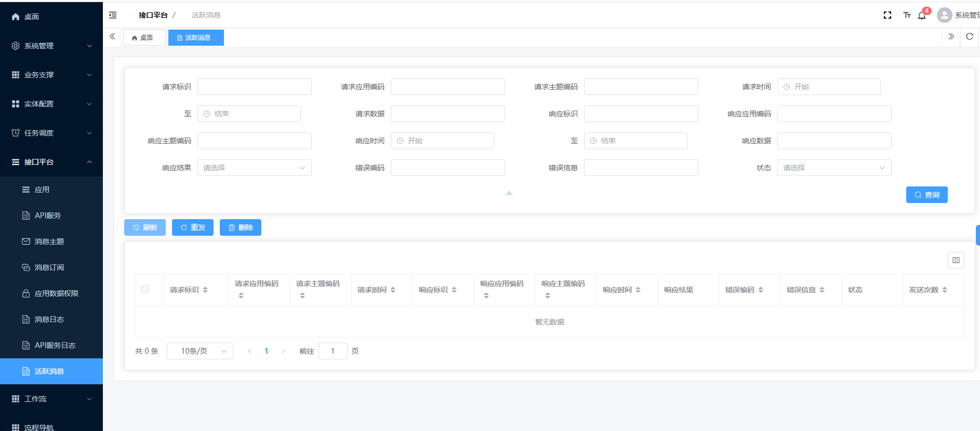This screenshot has height=431, width=980.
Task: Open the font size setting icon
Action: pos(907,15)
